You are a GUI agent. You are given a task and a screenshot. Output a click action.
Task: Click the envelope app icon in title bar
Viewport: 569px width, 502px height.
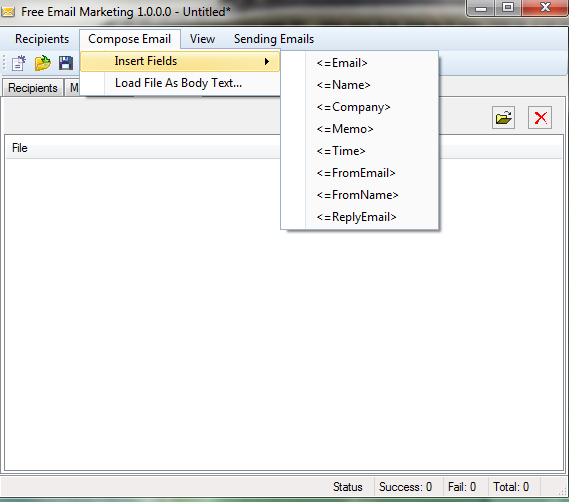pyautogui.click(x=8, y=12)
